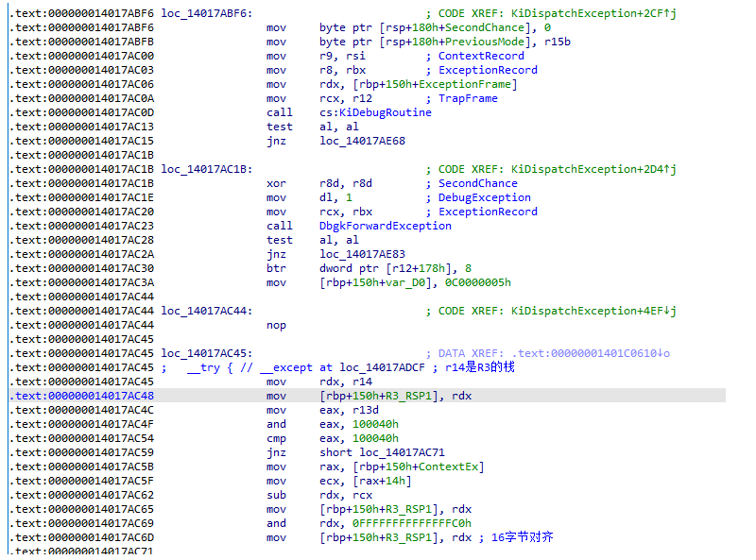Click the r14是R3的栈 comment
The height and width of the screenshot is (560, 756).
click(x=480, y=367)
